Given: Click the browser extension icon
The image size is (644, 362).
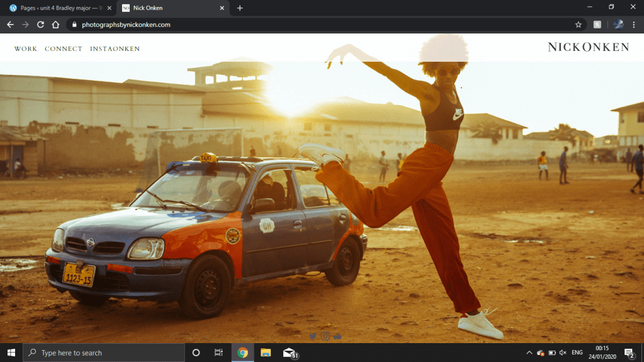Looking at the screenshot, I should point(597,25).
